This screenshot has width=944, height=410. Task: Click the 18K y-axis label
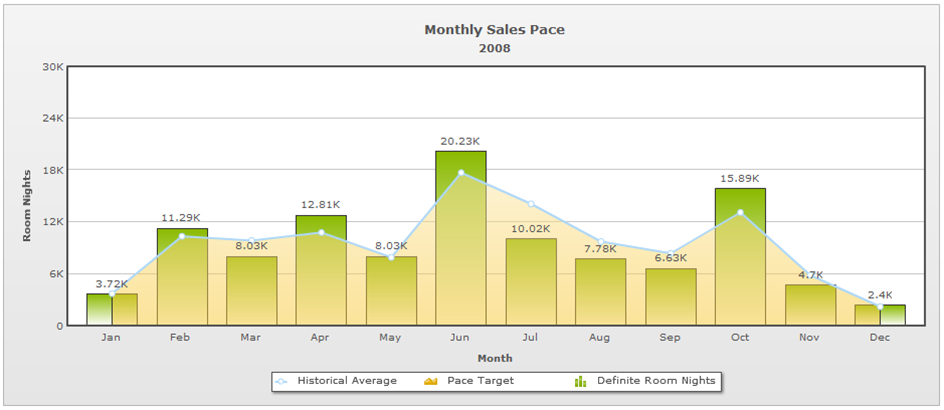tap(52, 170)
